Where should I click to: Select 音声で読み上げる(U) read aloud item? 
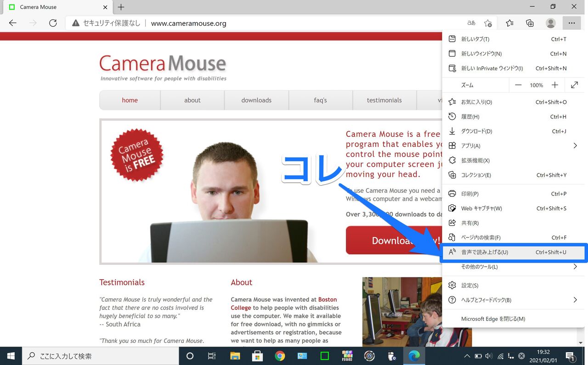pyautogui.click(x=514, y=252)
